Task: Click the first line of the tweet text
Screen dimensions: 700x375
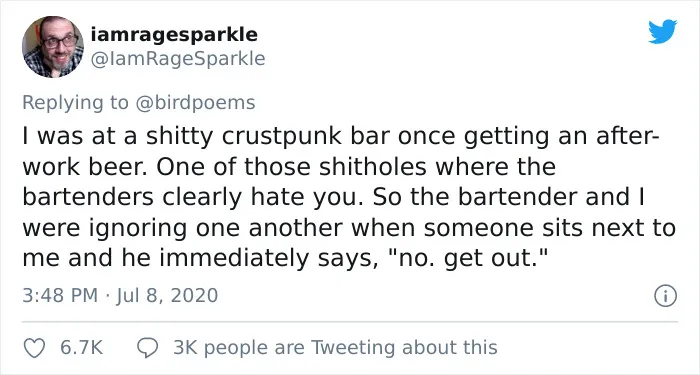Action: [341, 137]
